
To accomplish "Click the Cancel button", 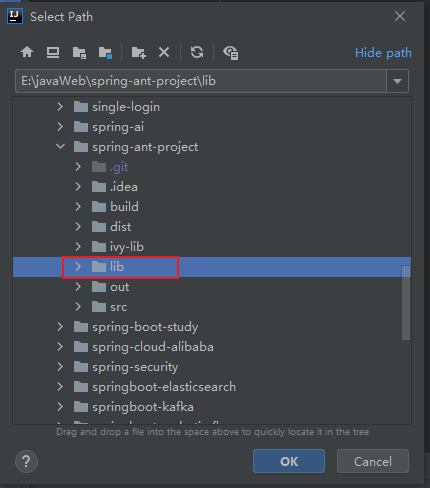I will click(373, 461).
